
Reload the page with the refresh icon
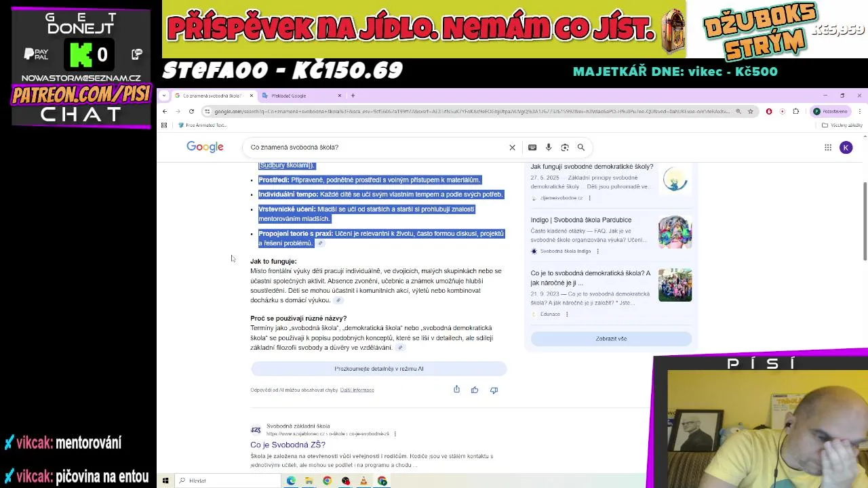click(191, 111)
